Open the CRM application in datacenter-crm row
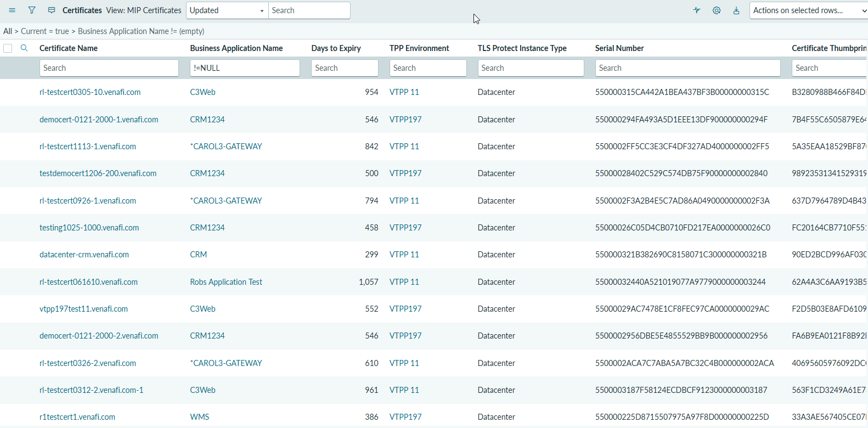The height and width of the screenshot is (428, 868). pyautogui.click(x=199, y=255)
